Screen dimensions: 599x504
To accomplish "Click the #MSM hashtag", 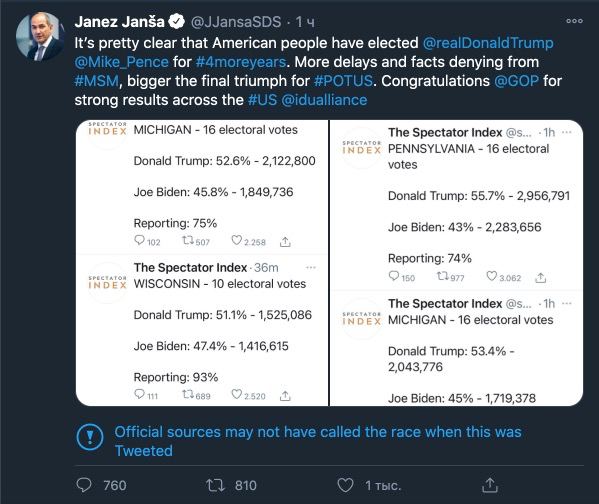I will (x=97, y=81).
